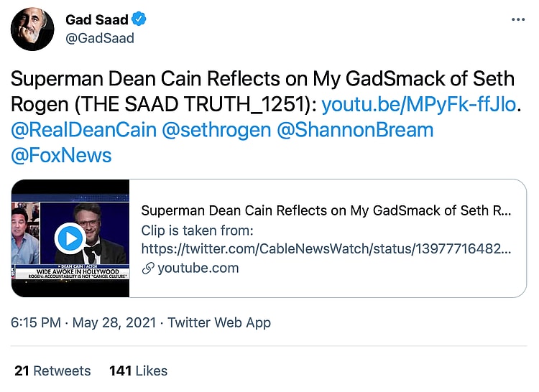Click the youtube.com domain in the card
The width and height of the screenshot is (539, 392).
pyautogui.click(x=198, y=269)
